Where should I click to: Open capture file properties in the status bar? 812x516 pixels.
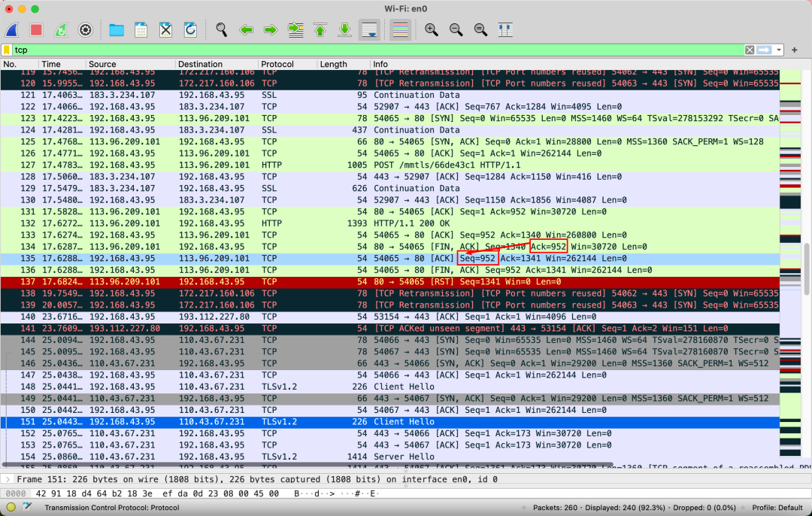tap(27, 507)
